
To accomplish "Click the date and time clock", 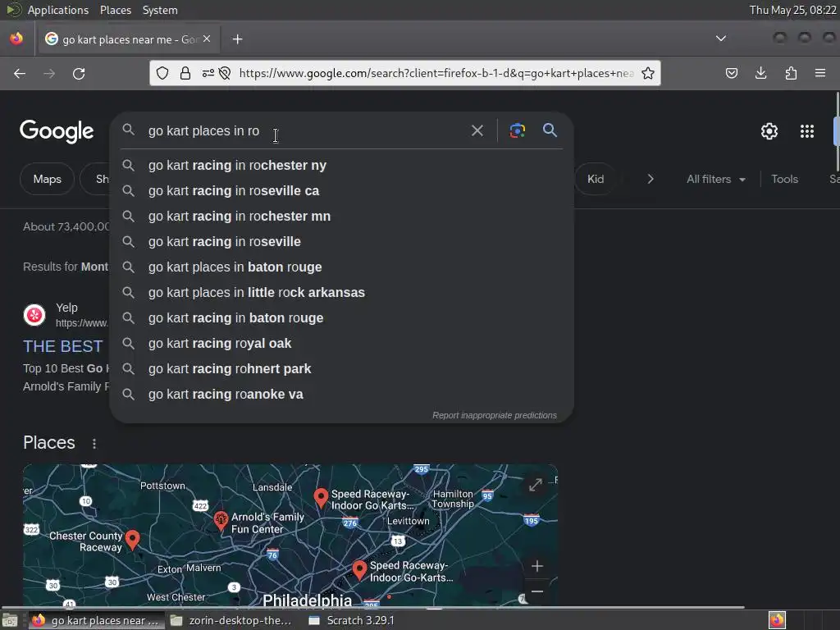I will [793, 10].
